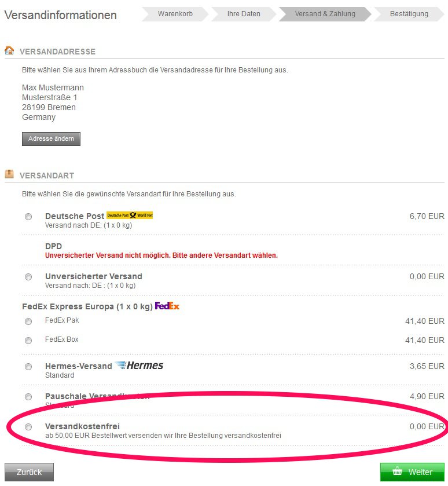
Task: Click the Adresse ändern button
Action: 51,139
